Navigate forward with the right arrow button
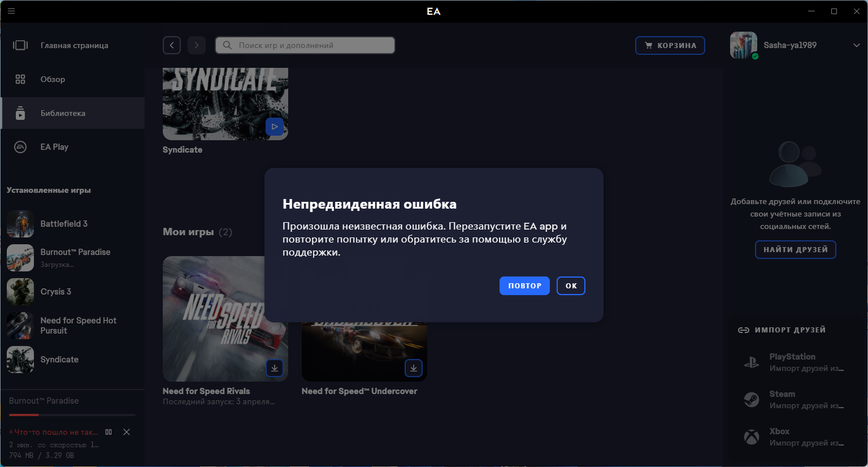 [197, 45]
